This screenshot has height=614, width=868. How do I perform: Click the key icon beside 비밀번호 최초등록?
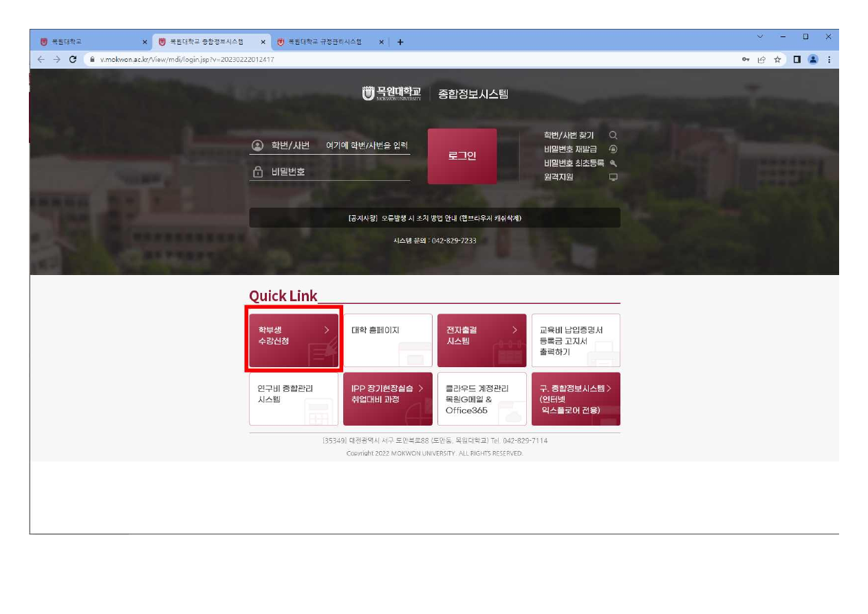[613, 163]
